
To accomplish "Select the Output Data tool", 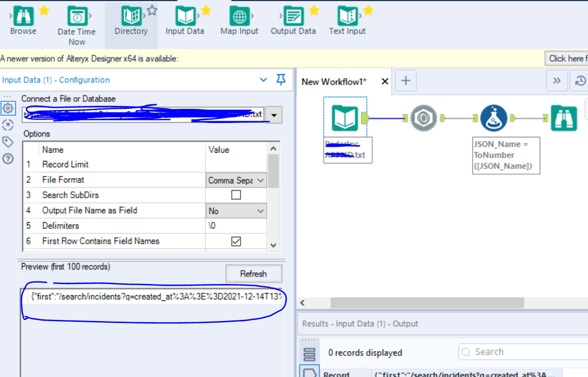I will coord(293,21).
